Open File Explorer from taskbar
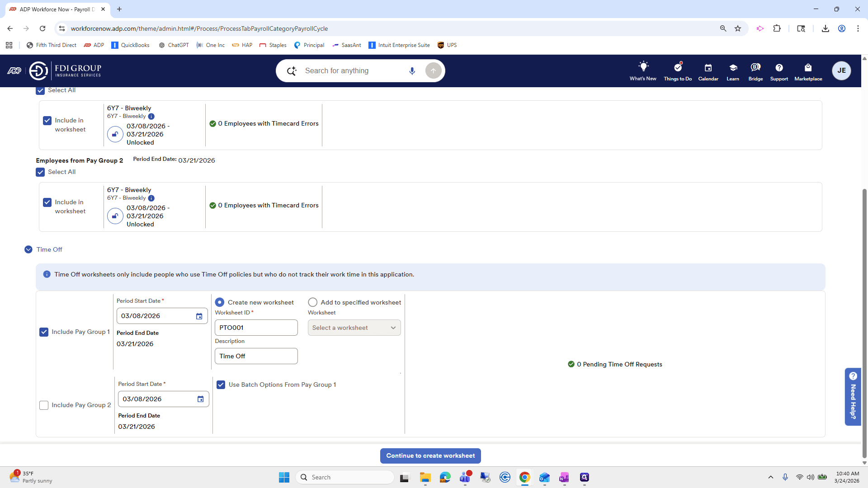The height and width of the screenshot is (488, 868). tap(425, 477)
